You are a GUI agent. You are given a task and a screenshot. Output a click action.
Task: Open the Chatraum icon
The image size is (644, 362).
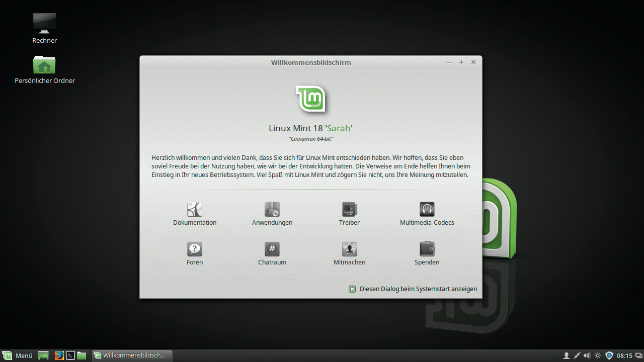coord(272,249)
